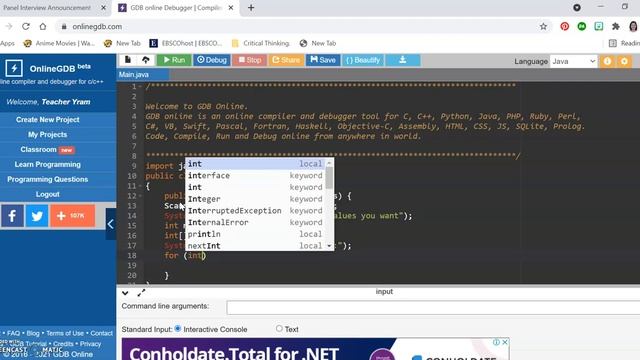Select 'println' autocomplete suggestion
The image size is (640, 360).
[256, 234]
